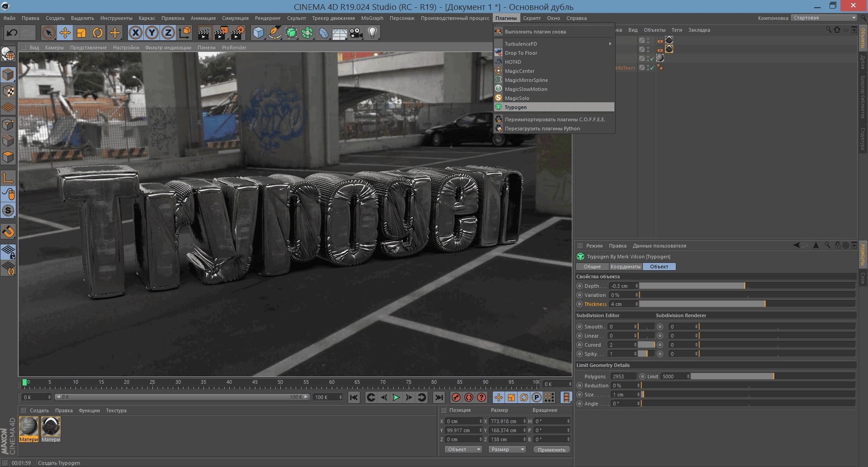868x467 pixels.
Task: Switch to the Общие attribute tab
Action: click(x=592, y=267)
